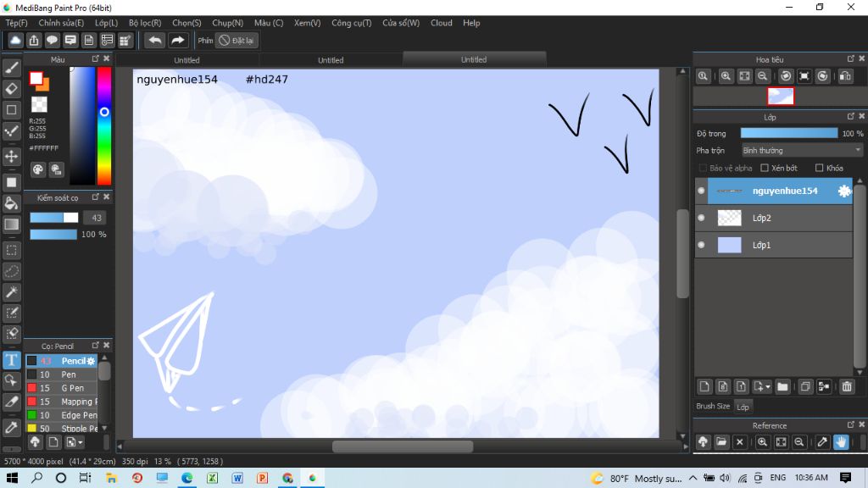This screenshot has height=488, width=868.
Task: Open Microsoft Word from taskbar
Action: click(237, 478)
